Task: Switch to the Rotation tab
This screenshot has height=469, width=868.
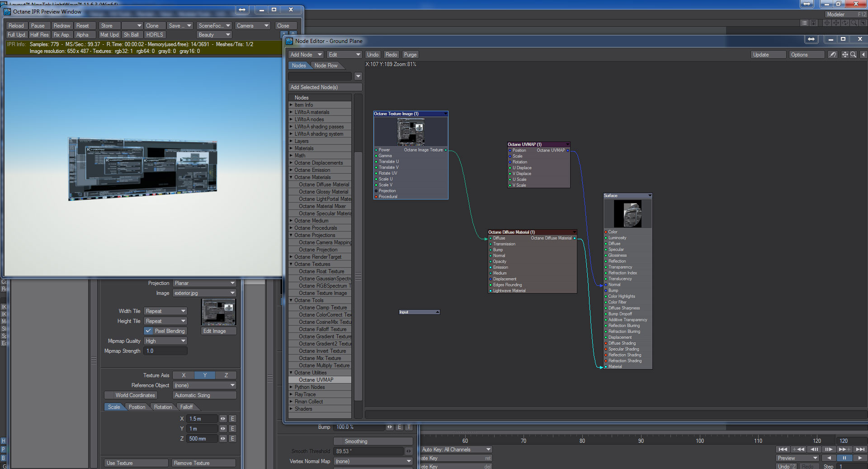Action: (x=163, y=407)
